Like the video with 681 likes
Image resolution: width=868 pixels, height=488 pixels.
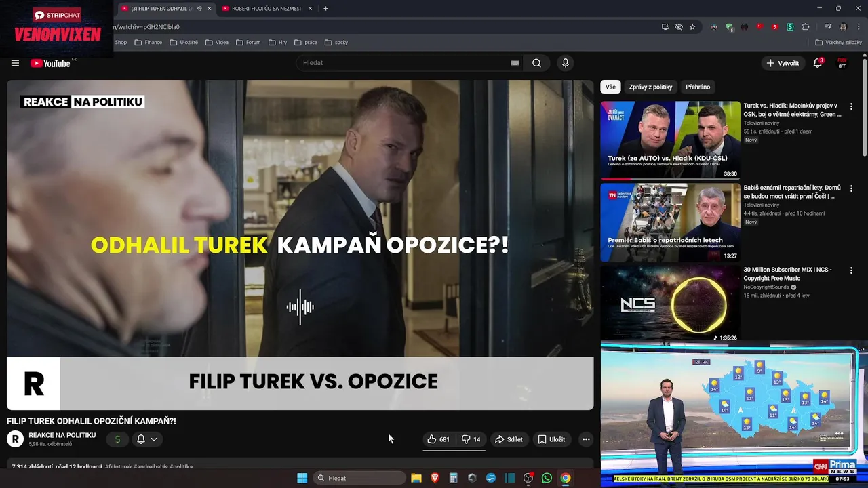[x=438, y=439]
